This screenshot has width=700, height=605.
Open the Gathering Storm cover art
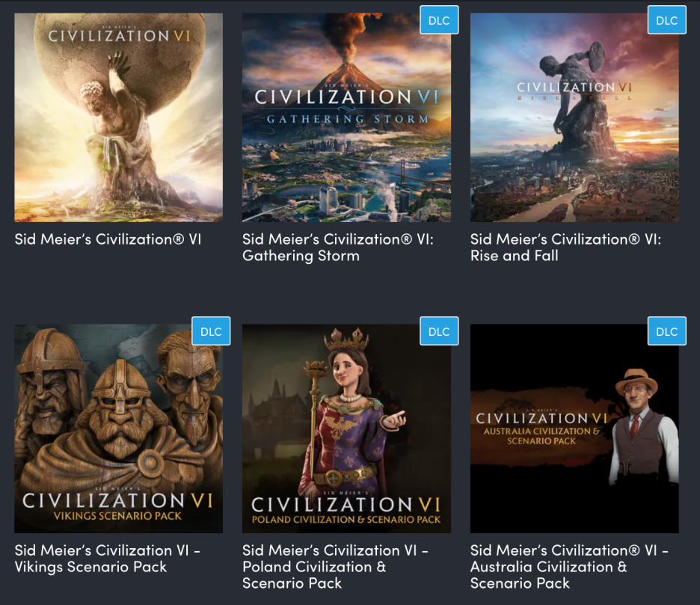click(x=346, y=117)
